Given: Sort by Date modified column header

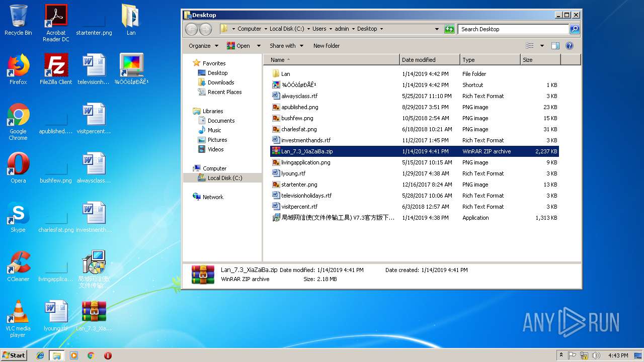Looking at the screenshot, I should [430, 60].
